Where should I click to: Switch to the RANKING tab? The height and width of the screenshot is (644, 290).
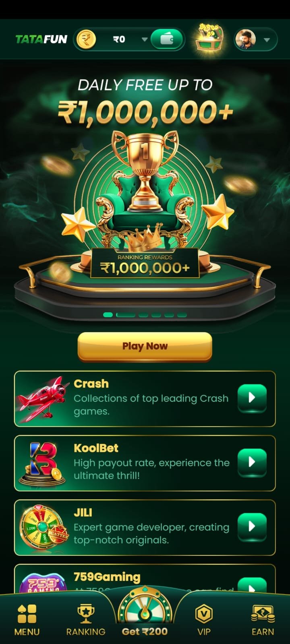point(86,619)
